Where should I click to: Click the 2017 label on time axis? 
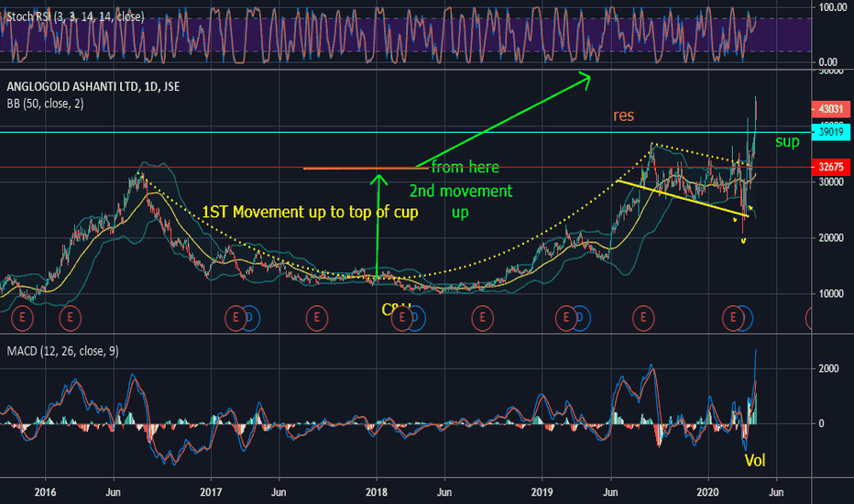(x=211, y=493)
